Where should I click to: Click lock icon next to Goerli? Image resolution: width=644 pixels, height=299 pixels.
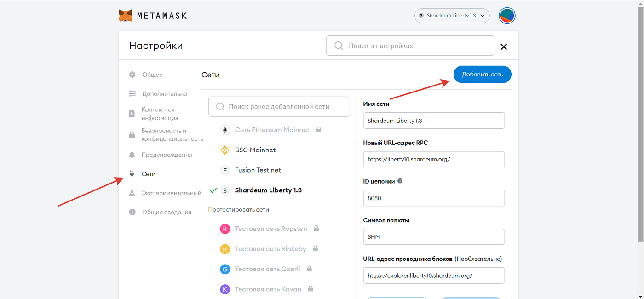[x=310, y=269]
